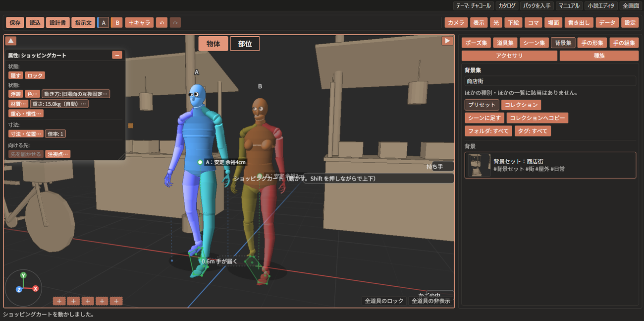The height and width of the screenshot is (321, 644).
Task: Click the undo arrow icon
Action: pos(161,23)
